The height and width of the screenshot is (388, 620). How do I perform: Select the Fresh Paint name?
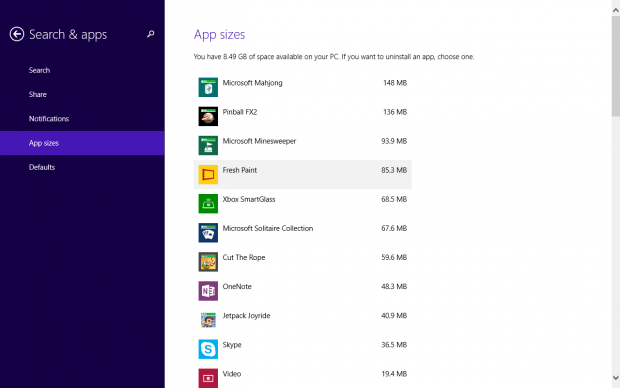[x=240, y=170]
